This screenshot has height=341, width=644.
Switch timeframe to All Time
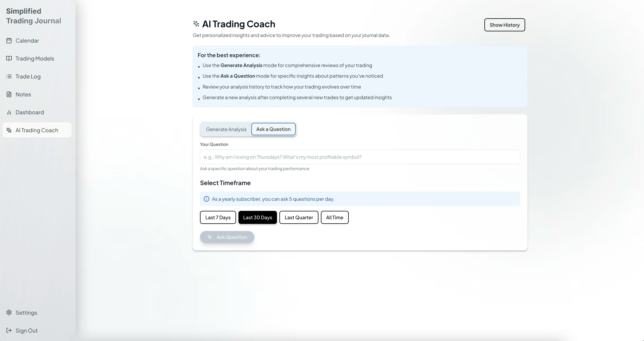[335, 217]
